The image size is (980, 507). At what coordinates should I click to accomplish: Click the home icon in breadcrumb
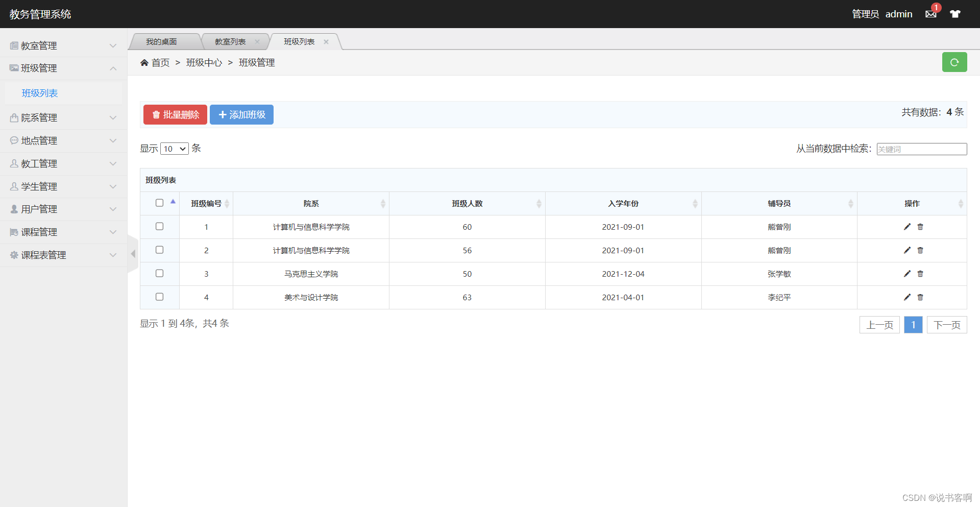click(x=144, y=62)
